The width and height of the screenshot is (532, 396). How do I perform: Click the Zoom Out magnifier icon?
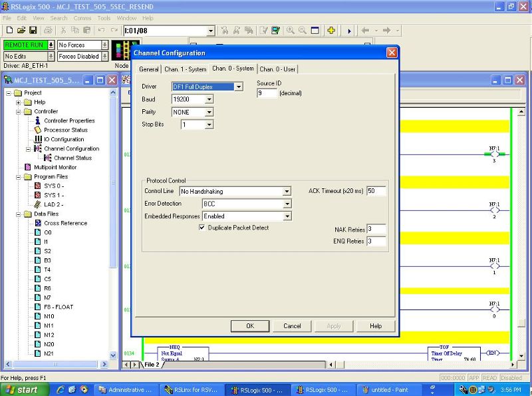pos(303,30)
